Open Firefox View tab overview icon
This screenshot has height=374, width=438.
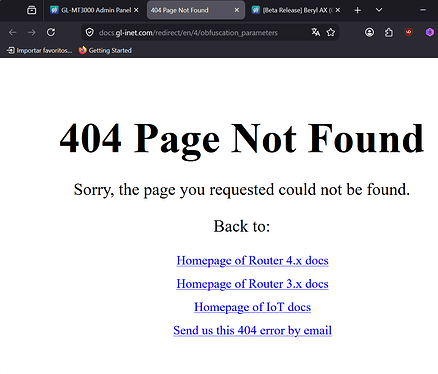pos(32,10)
